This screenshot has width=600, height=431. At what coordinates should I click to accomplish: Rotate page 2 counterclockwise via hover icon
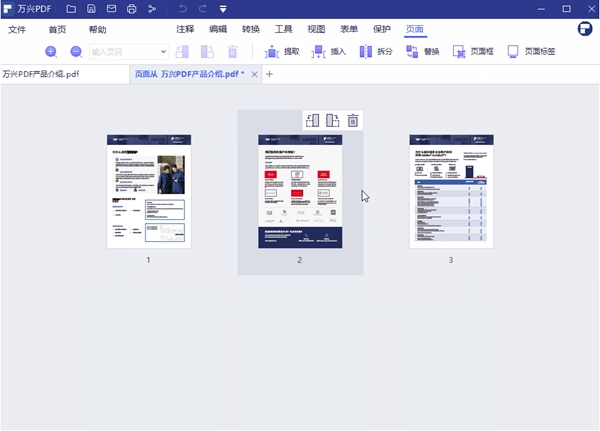click(312, 121)
